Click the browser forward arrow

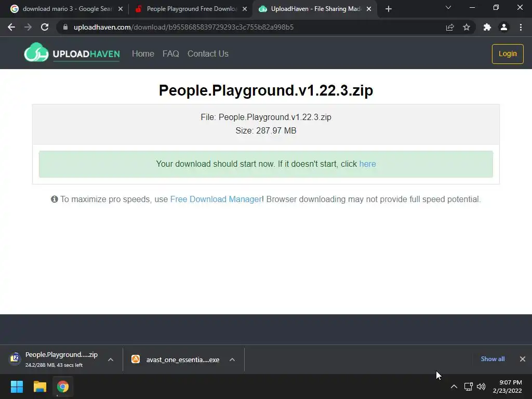[x=28, y=27]
